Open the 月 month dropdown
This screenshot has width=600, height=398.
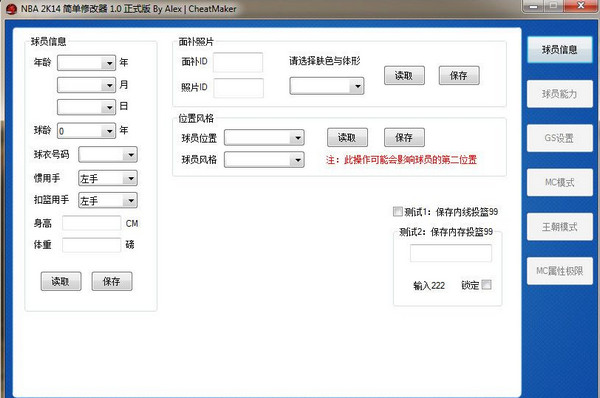pyautogui.click(x=86, y=85)
